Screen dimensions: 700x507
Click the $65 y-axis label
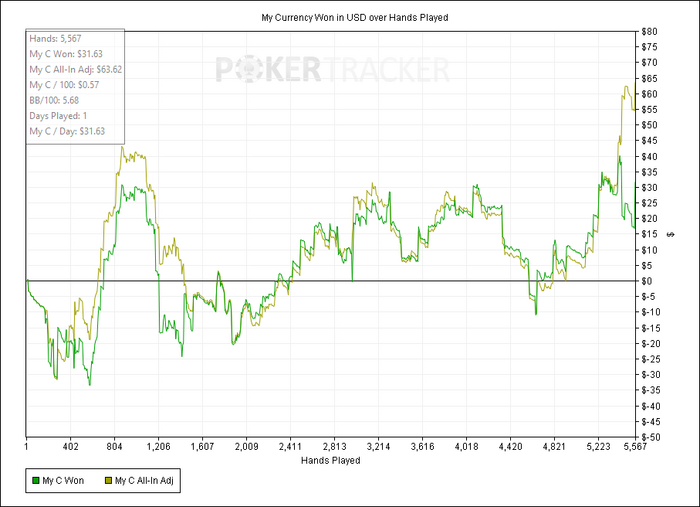(649, 79)
